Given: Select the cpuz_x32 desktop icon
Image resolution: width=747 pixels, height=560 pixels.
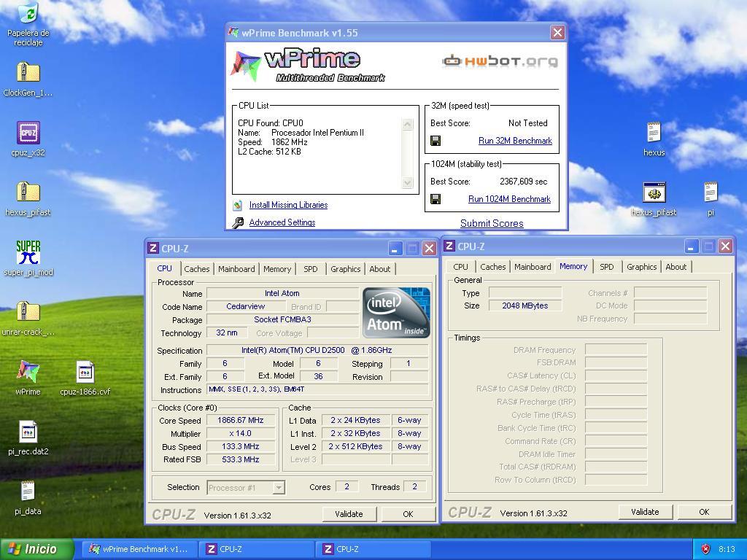Looking at the screenshot, I should 28,133.
